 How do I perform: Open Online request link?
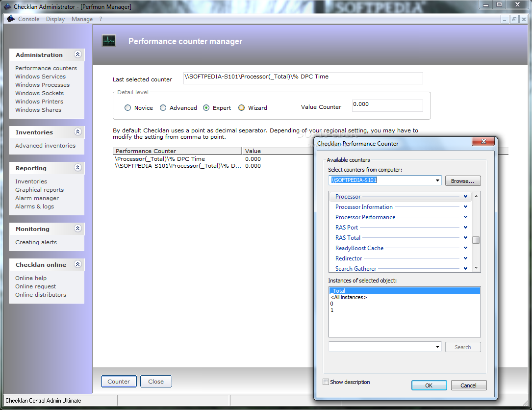pyautogui.click(x=36, y=286)
